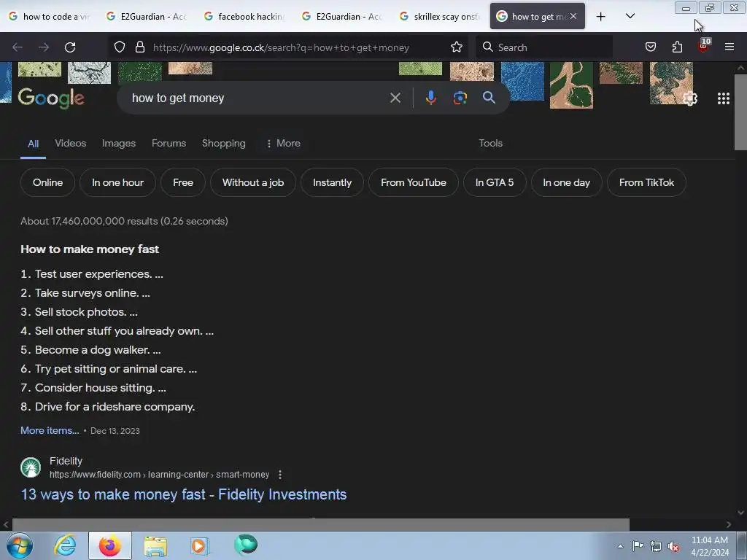Bookmark this page with the star icon
The height and width of the screenshot is (560, 747).
[457, 47]
